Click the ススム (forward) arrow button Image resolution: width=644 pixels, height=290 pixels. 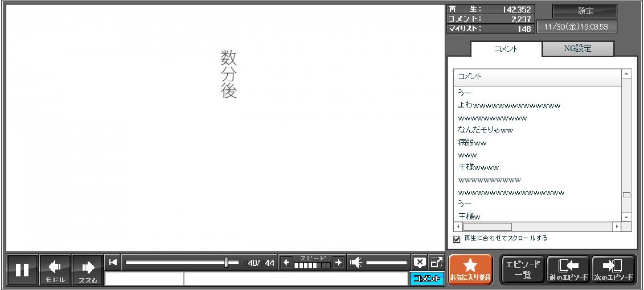(87, 270)
